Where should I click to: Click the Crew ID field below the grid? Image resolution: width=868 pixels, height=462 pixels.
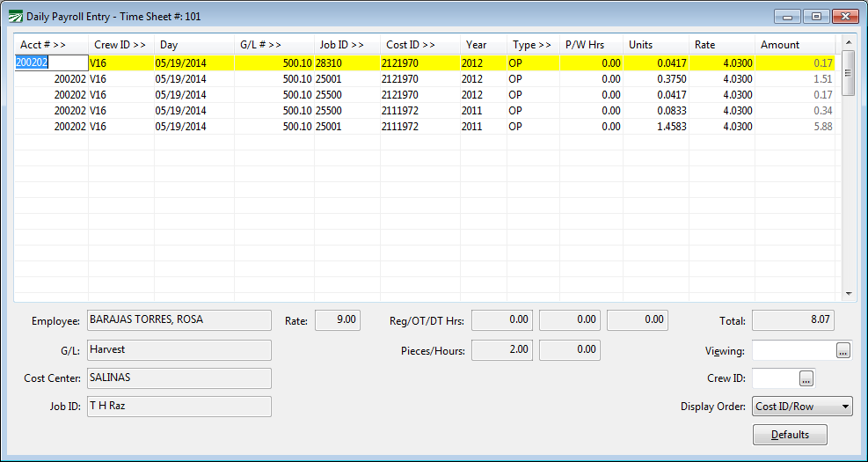776,378
